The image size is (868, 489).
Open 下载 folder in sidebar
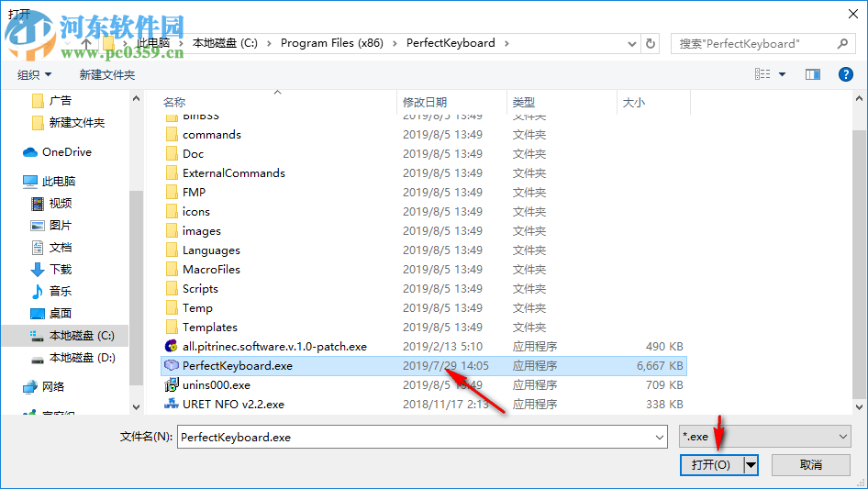point(51,269)
